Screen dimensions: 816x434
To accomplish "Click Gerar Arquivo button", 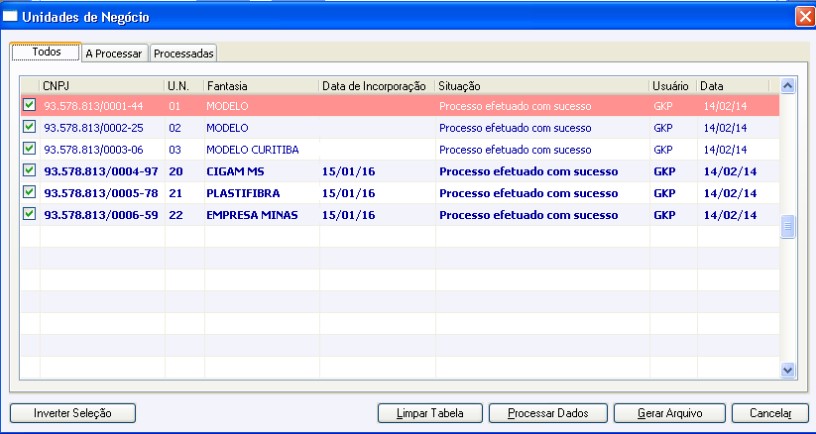I will coord(670,413).
